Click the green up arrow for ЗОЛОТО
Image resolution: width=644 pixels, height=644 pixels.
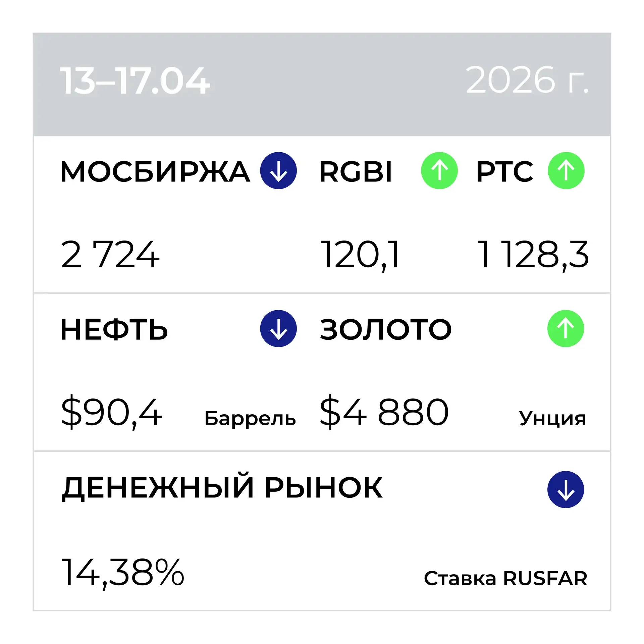point(566,328)
